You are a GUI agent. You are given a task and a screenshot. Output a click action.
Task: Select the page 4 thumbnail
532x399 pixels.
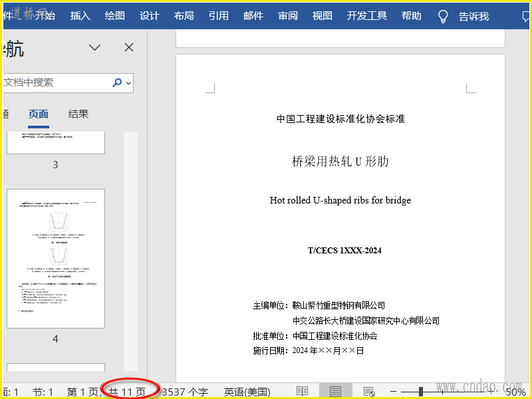click(x=56, y=259)
